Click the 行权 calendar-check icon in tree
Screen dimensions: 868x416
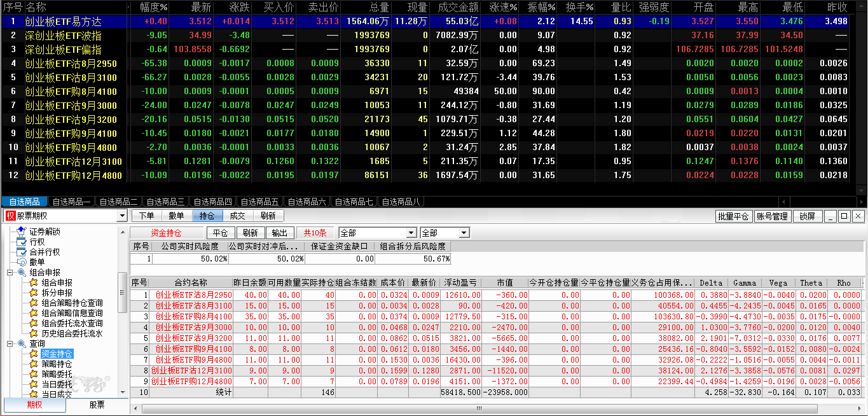click(x=21, y=242)
